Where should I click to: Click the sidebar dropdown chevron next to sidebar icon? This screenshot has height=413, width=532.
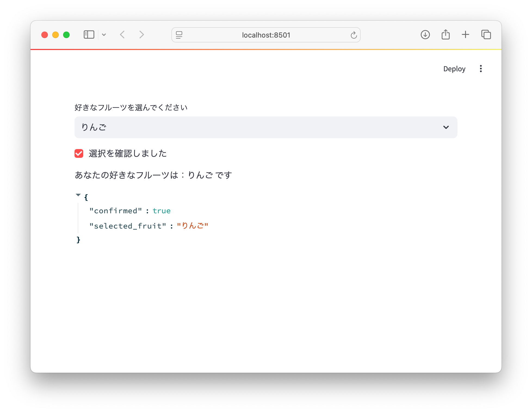tap(104, 35)
